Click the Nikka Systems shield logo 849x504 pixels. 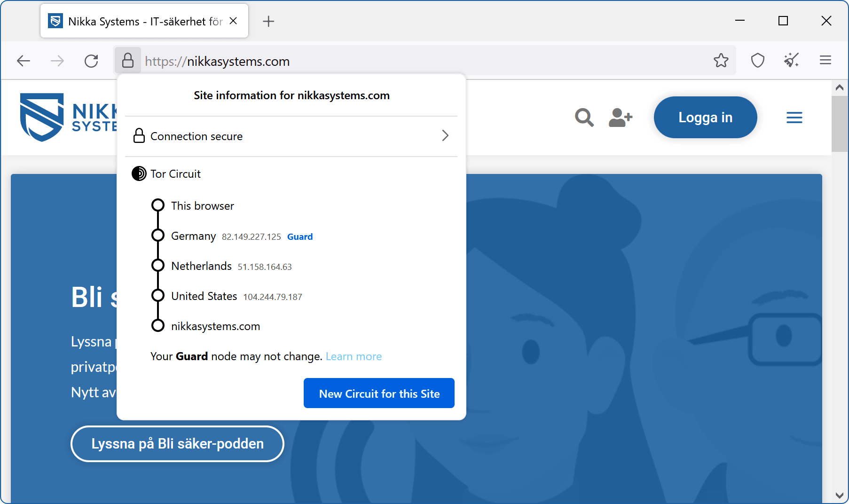coord(42,117)
